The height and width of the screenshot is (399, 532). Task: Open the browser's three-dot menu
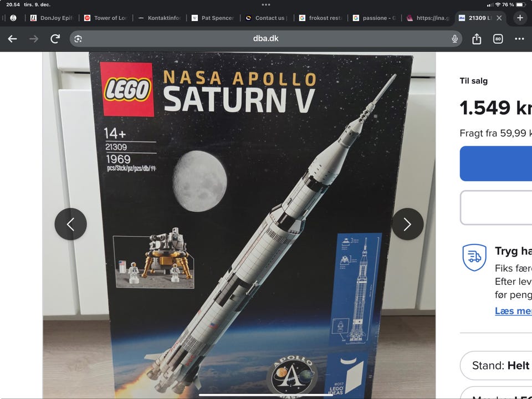coord(519,39)
